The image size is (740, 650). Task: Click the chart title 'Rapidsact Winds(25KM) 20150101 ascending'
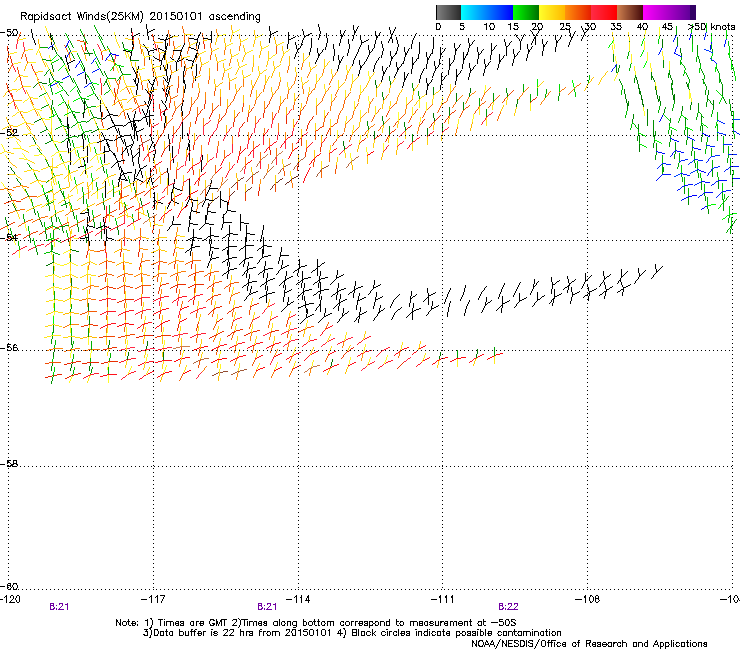click(140, 17)
